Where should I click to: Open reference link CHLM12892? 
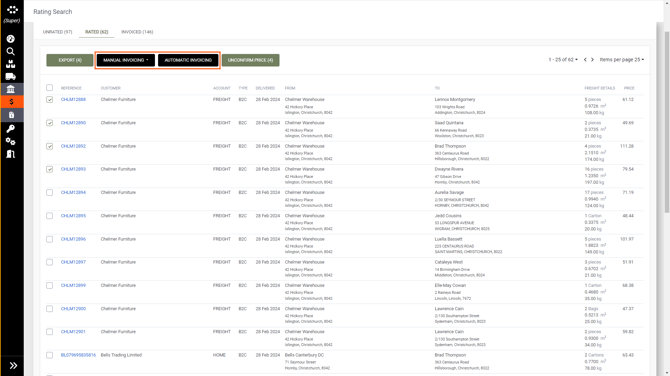(x=73, y=146)
